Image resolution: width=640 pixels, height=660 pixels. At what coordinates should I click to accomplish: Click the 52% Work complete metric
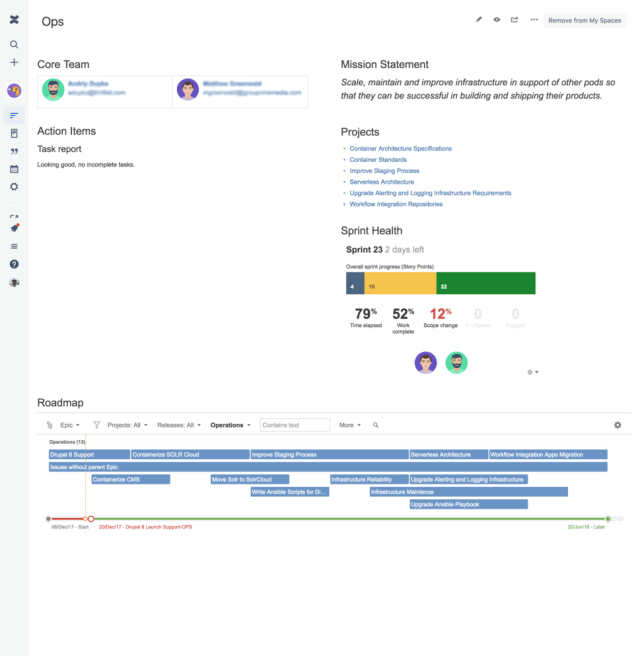(x=403, y=320)
